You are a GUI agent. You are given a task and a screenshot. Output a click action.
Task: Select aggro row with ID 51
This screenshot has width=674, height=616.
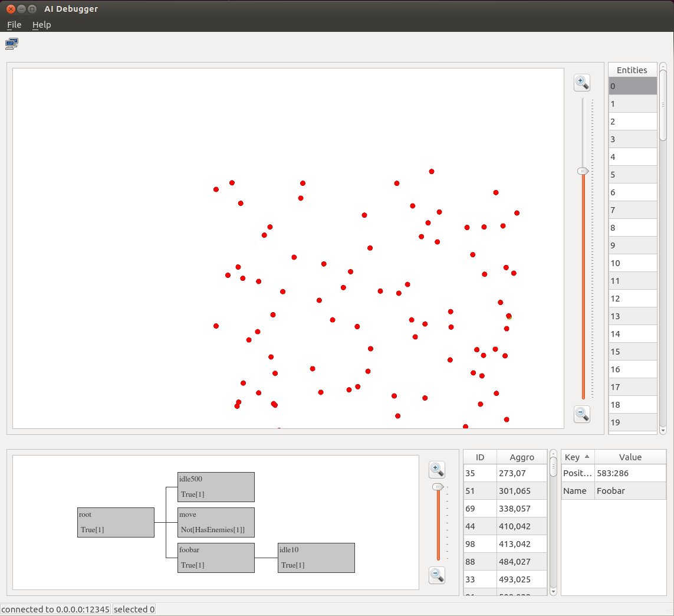tap(505, 491)
